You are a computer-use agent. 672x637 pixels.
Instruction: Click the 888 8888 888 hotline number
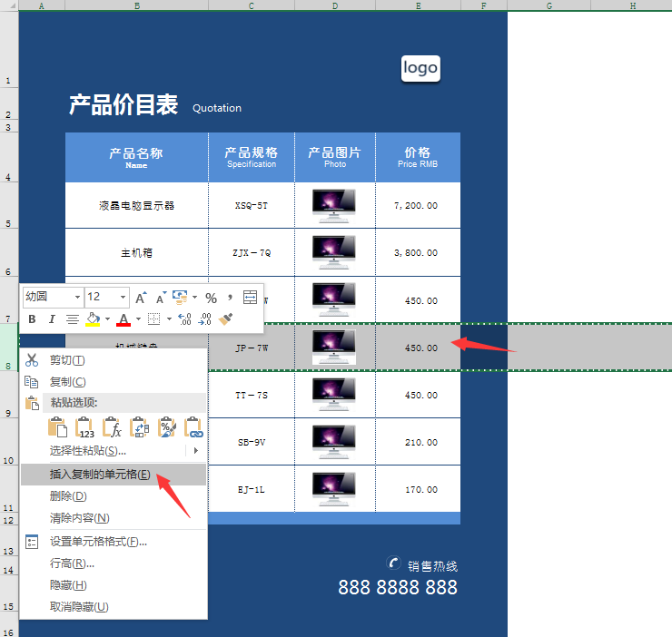point(398,587)
